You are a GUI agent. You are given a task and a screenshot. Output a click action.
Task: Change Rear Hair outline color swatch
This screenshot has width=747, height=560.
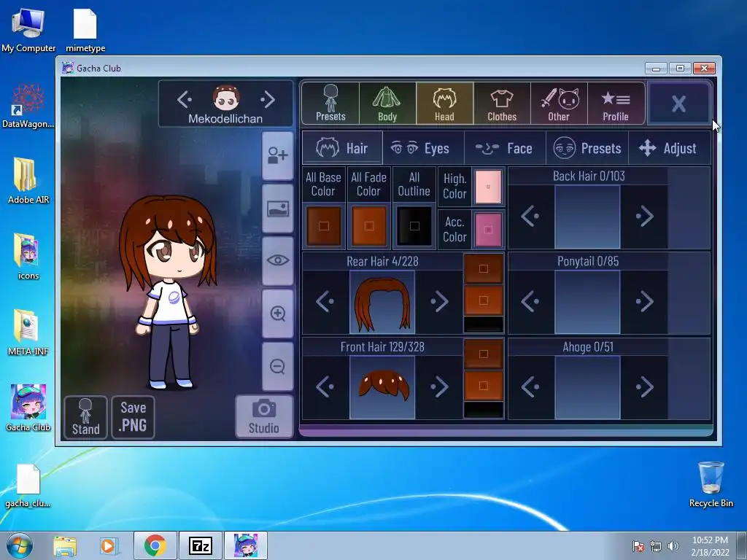click(x=483, y=324)
